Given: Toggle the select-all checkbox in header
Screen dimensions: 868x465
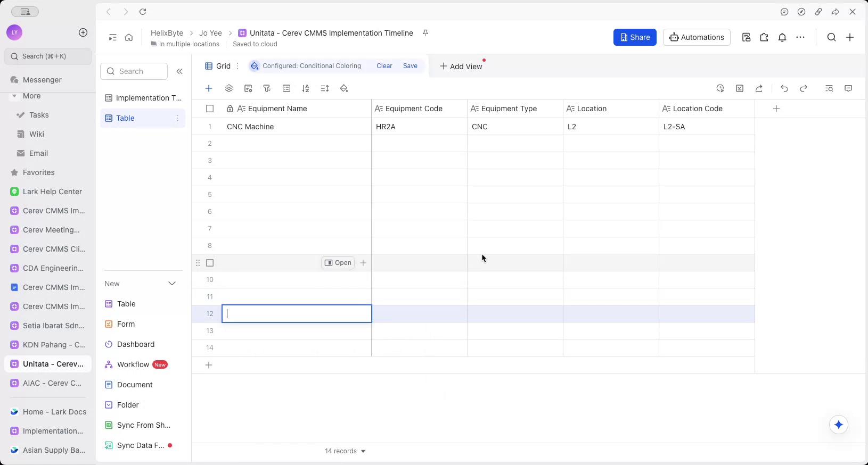Looking at the screenshot, I should pos(210,109).
